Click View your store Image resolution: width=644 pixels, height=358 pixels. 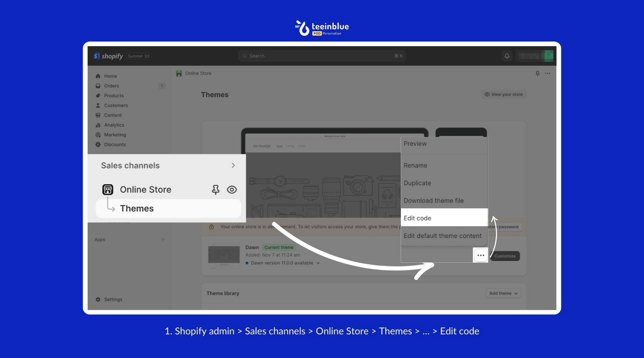(503, 94)
